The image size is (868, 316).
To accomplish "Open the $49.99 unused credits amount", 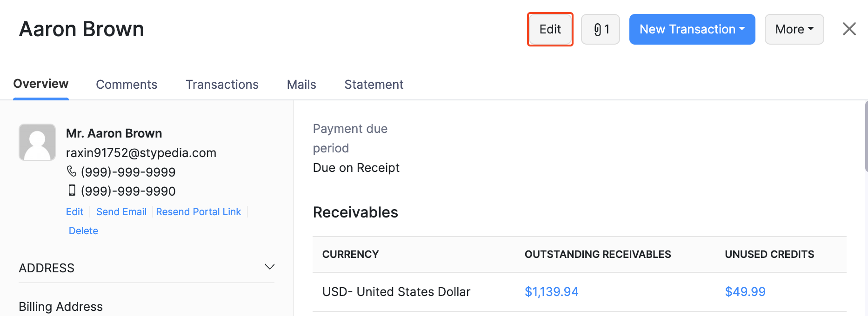I will 745,292.
